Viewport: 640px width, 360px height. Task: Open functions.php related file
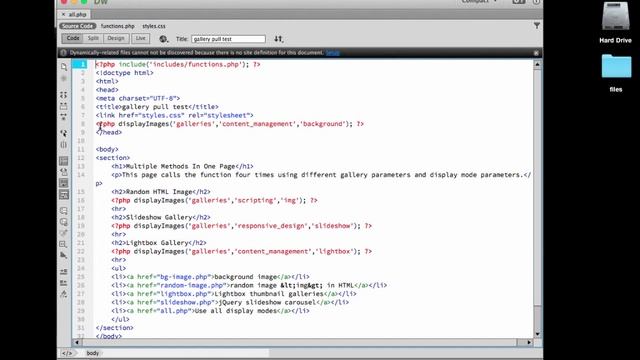tap(118, 26)
